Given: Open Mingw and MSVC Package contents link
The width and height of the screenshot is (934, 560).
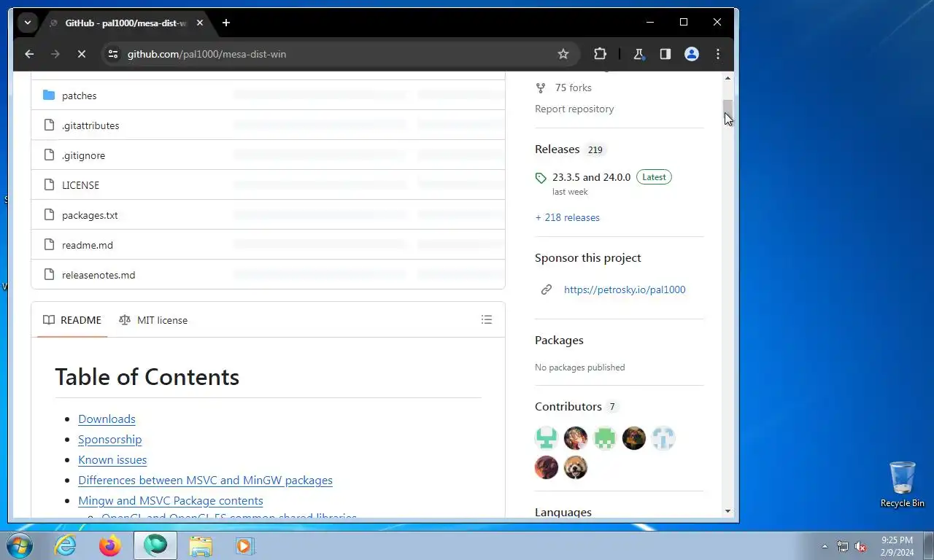Looking at the screenshot, I should 170,500.
